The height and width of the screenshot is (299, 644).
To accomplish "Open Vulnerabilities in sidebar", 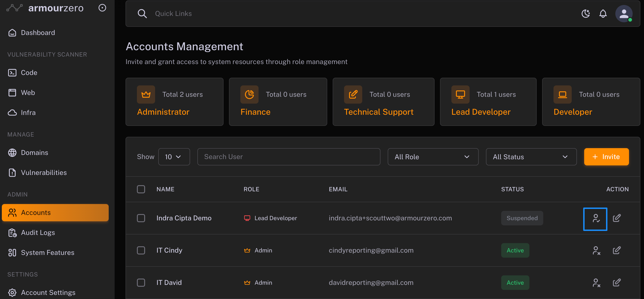I will tap(43, 173).
